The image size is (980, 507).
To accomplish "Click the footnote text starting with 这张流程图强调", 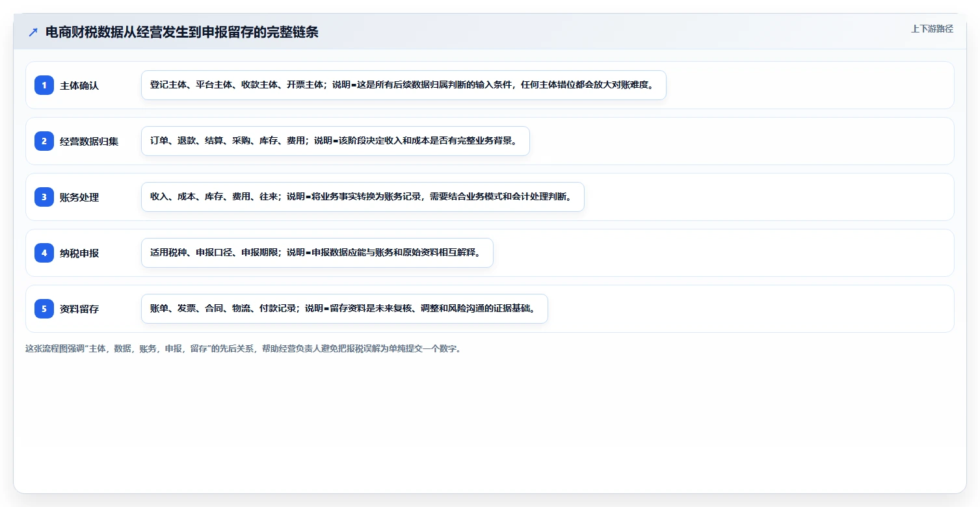I will (243, 348).
